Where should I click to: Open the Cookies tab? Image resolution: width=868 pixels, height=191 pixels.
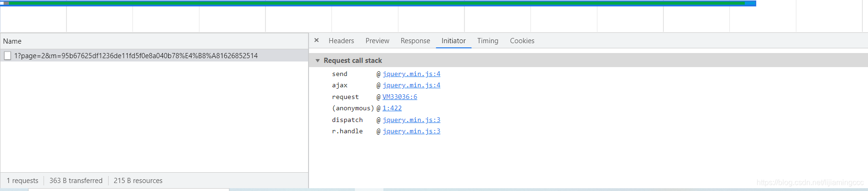(x=522, y=41)
